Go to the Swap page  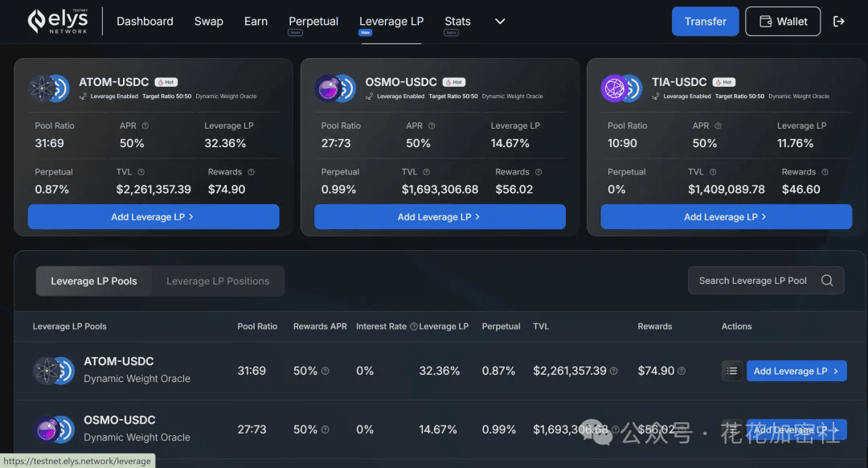pyautogui.click(x=209, y=21)
